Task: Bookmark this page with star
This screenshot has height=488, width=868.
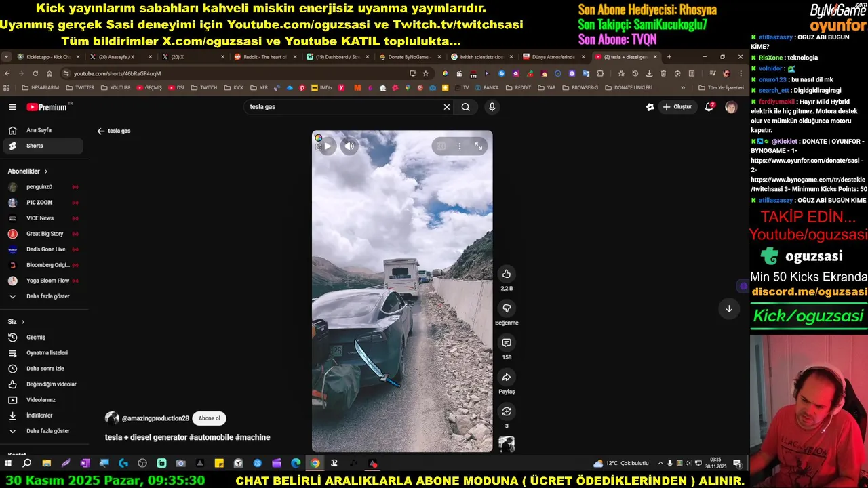Action: coord(426,73)
